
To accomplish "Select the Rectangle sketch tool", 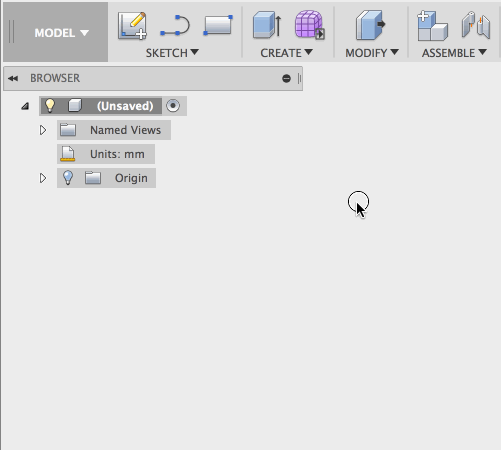I will (x=218, y=25).
